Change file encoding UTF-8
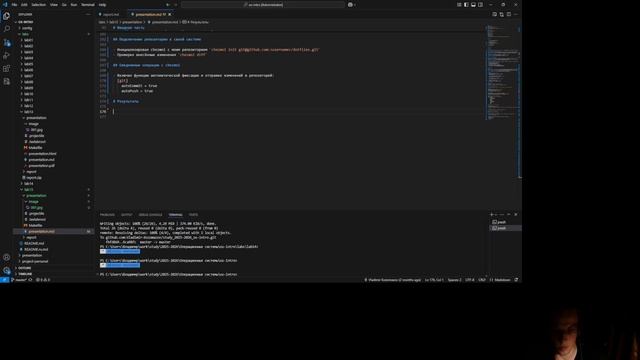Image resolution: width=640 pixels, height=360 pixels. [x=470, y=280]
